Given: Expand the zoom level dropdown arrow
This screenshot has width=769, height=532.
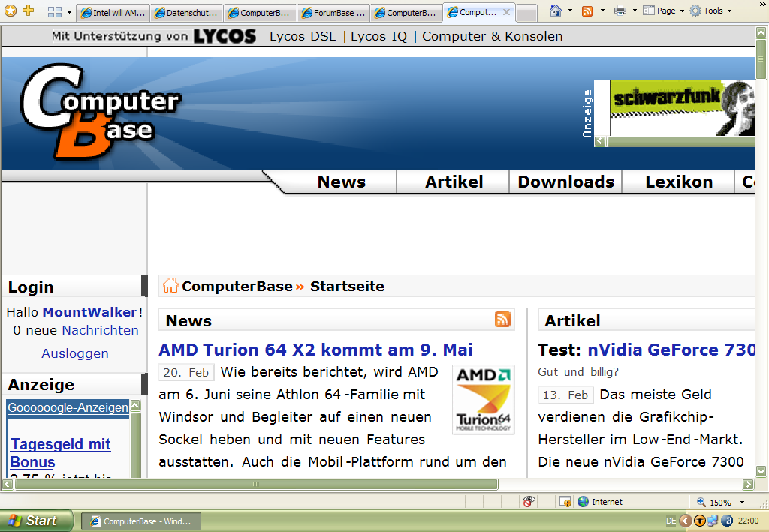Looking at the screenshot, I should (x=742, y=502).
